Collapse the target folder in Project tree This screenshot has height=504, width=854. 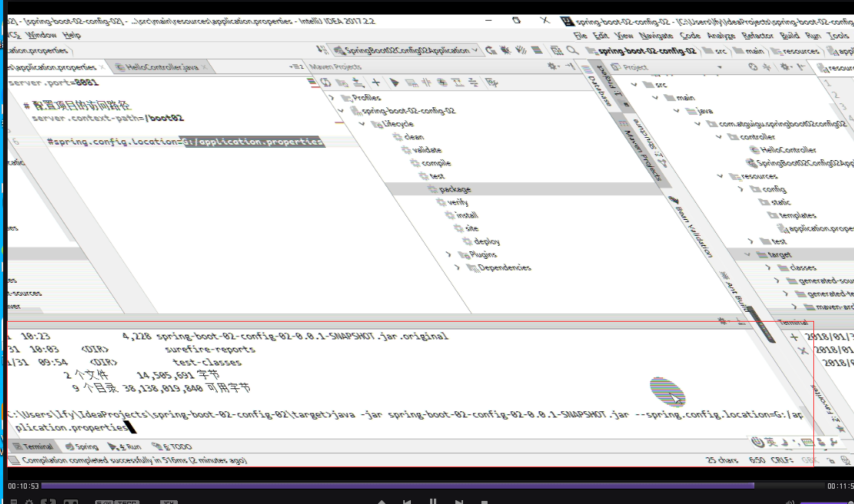[x=747, y=254]
